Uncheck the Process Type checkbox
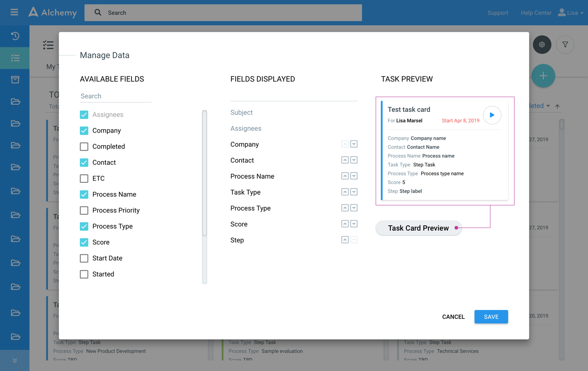Viewport: 588px width, 371px height. click(x=84, y=226)
